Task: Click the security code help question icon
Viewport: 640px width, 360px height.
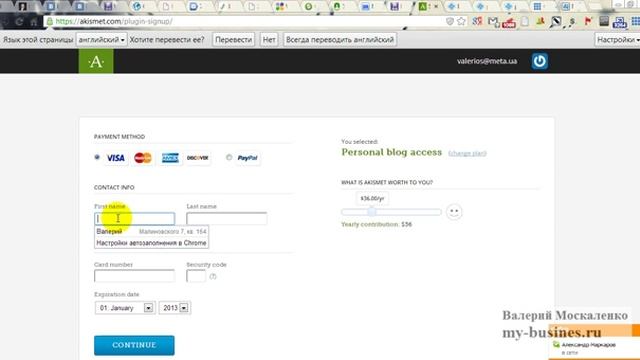Action: 213,276
